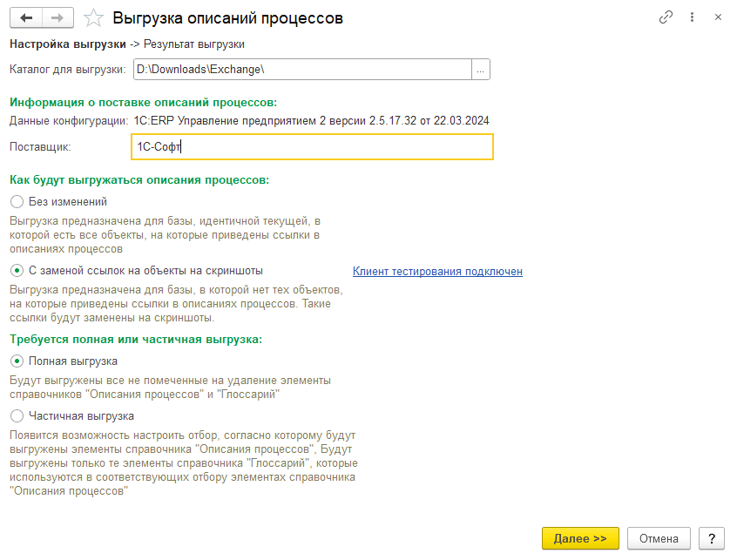The height and width of the screenshot is (560, 737).
Task: Cancel with the Отмена button
Action: 659,538
